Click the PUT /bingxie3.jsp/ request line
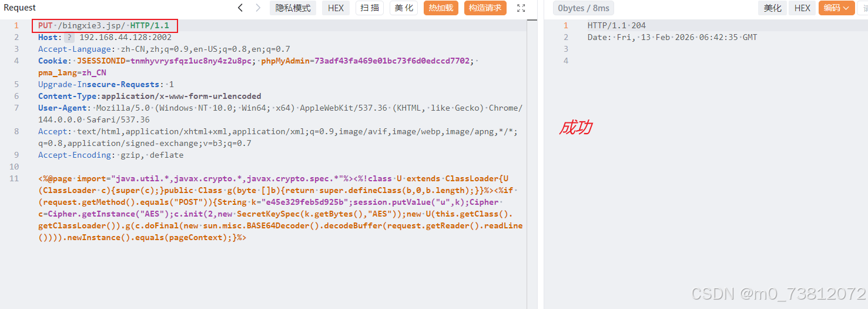This screenshot has height=309, width=868. coord(103,25)
